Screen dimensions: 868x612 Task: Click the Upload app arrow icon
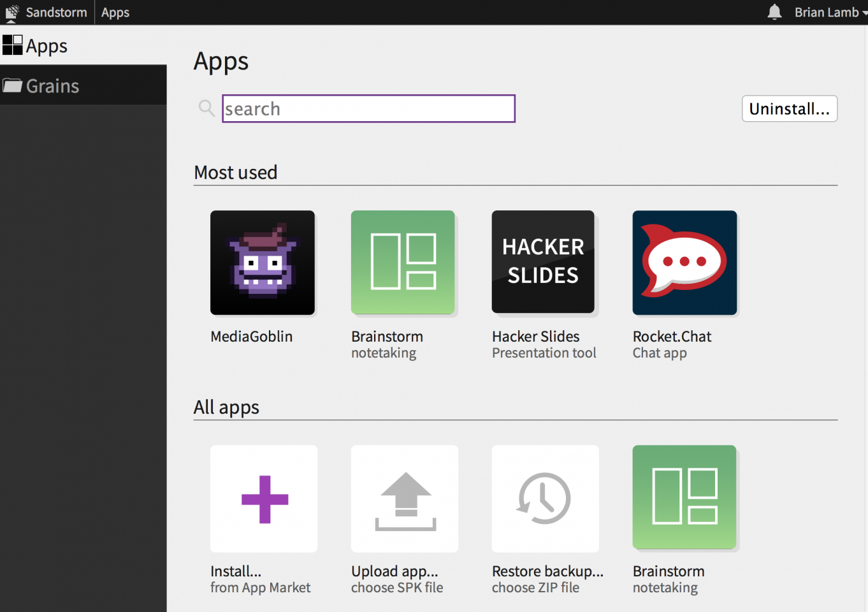point(405,501)
